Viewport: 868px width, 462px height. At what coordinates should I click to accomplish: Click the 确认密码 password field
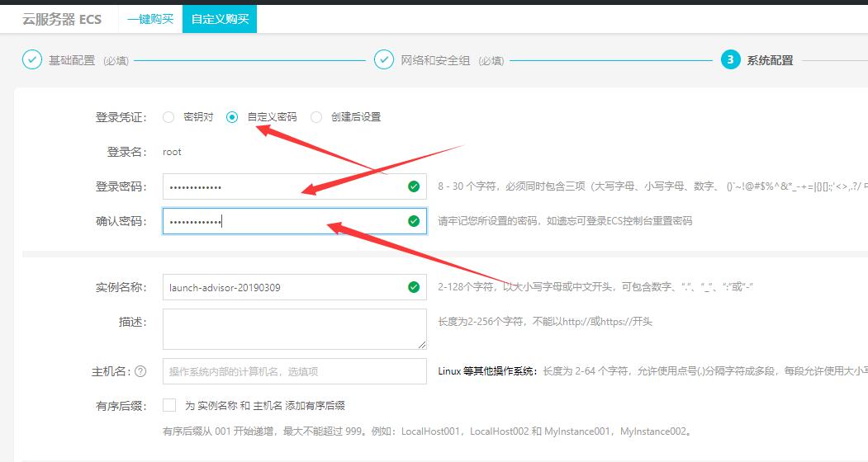click(295, 221)
